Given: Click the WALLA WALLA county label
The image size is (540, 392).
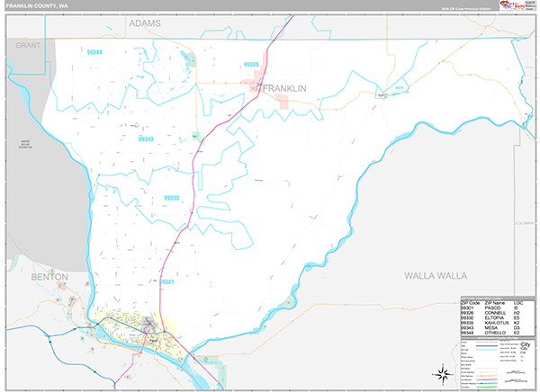Looking at the screenshot, I should [436, 276].
